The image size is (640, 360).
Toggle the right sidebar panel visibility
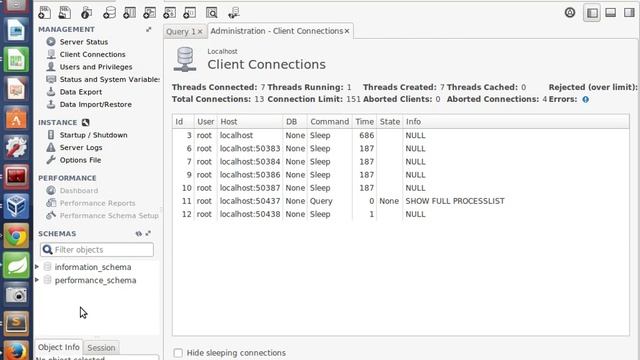(x=629, y=13)
